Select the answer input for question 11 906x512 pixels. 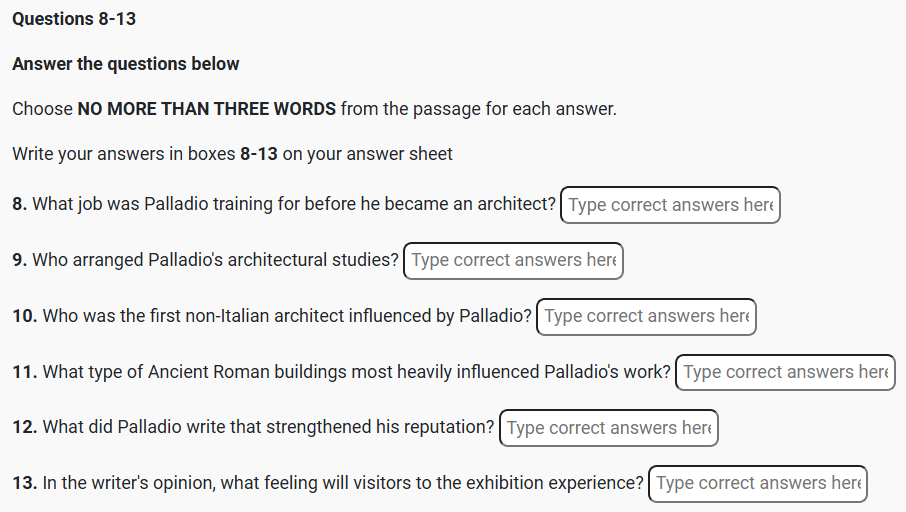785,373
